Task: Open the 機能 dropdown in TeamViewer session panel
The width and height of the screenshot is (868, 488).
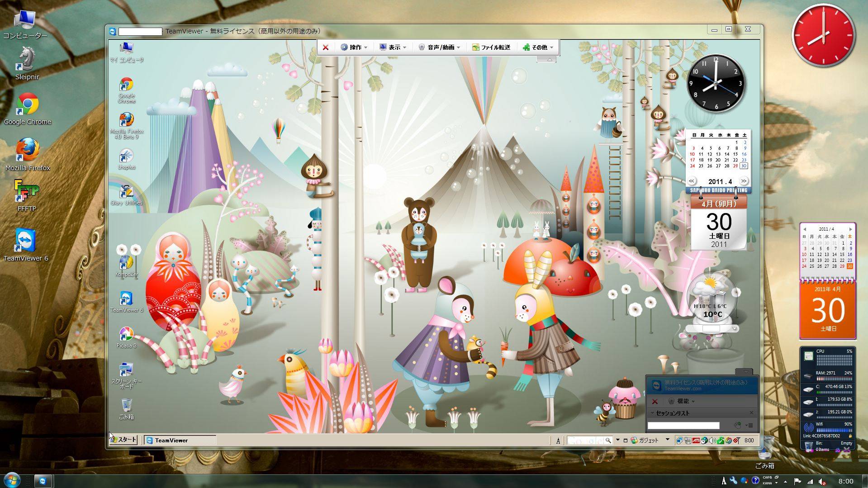Action: [682, 401]
